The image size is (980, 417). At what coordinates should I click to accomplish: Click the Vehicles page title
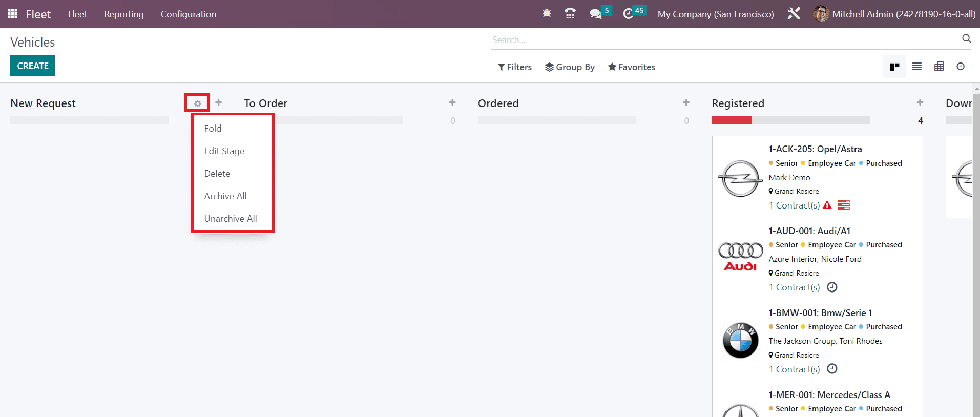(33, 42)
